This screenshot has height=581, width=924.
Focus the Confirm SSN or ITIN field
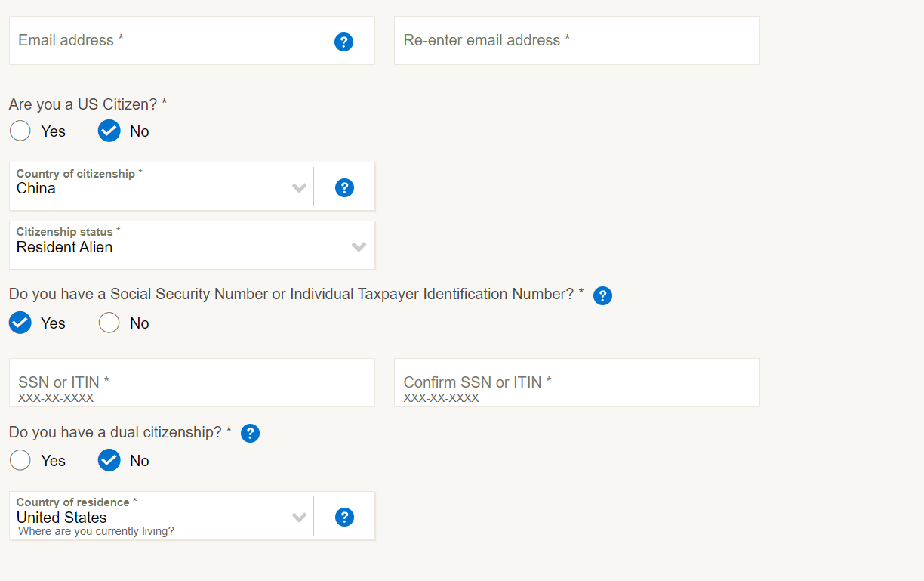pyautogui.click(x=577, y=383)
